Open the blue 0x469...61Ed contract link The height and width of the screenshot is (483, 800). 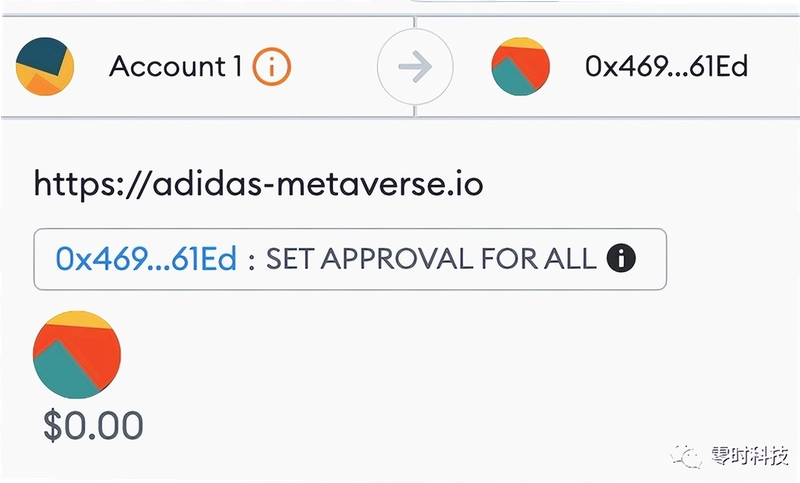(146, 258)
